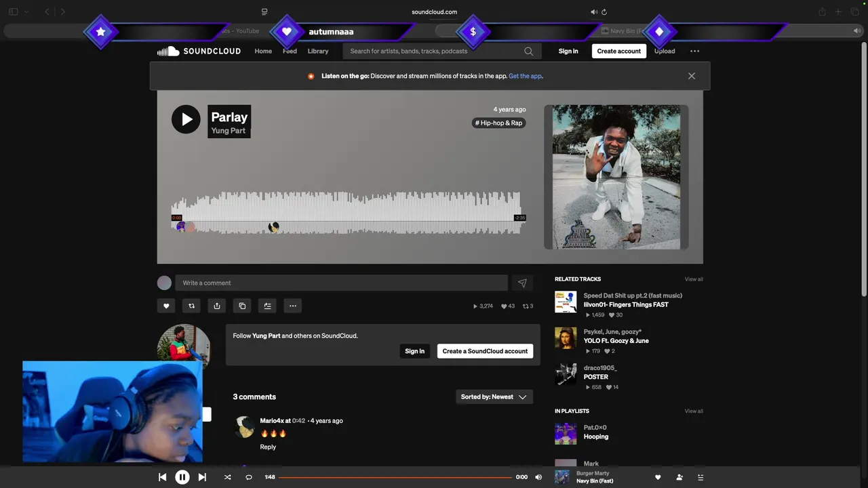This screenshot has width=868, height=488.
Task: View all In Playlists entries
Action: [694, 411]
